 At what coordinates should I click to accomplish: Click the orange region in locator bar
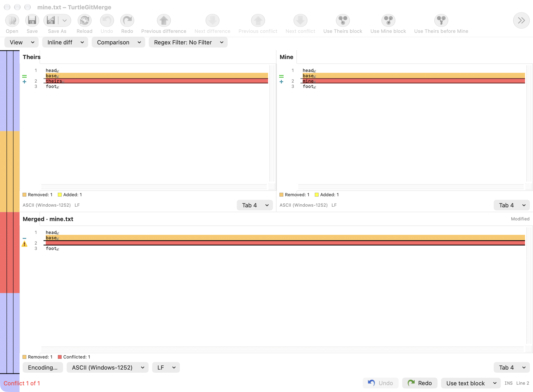[x=10, y=172]
